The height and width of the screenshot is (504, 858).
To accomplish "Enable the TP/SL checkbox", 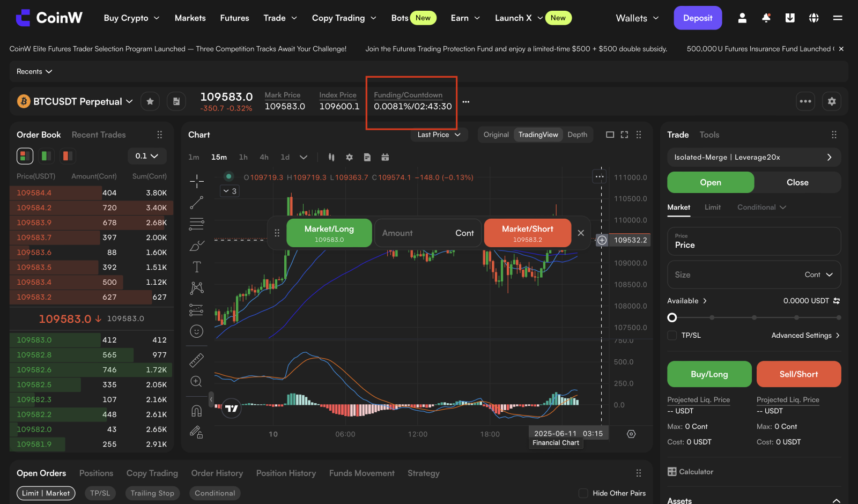I will tap(672, 335).
